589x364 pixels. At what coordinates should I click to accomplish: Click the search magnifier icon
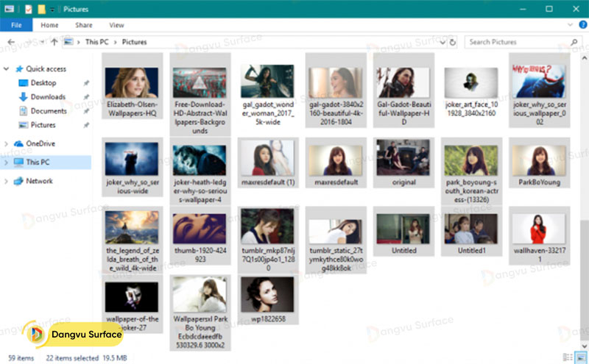point(574,42)
